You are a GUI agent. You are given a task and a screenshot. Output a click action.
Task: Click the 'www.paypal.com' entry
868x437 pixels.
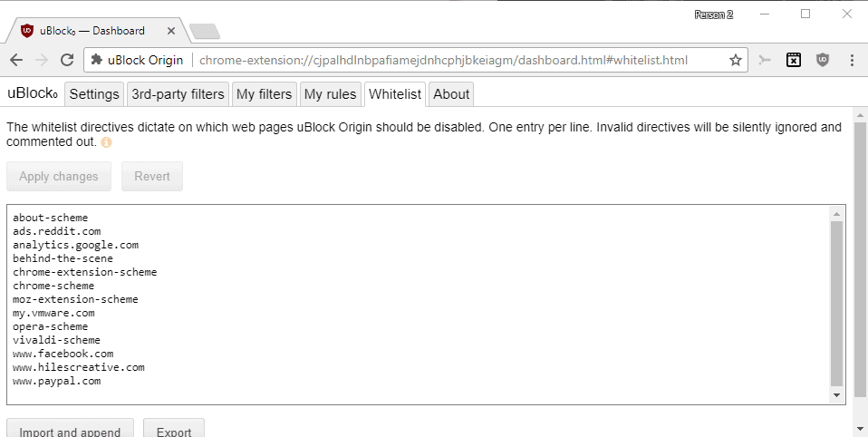click(x=57, y=381)
